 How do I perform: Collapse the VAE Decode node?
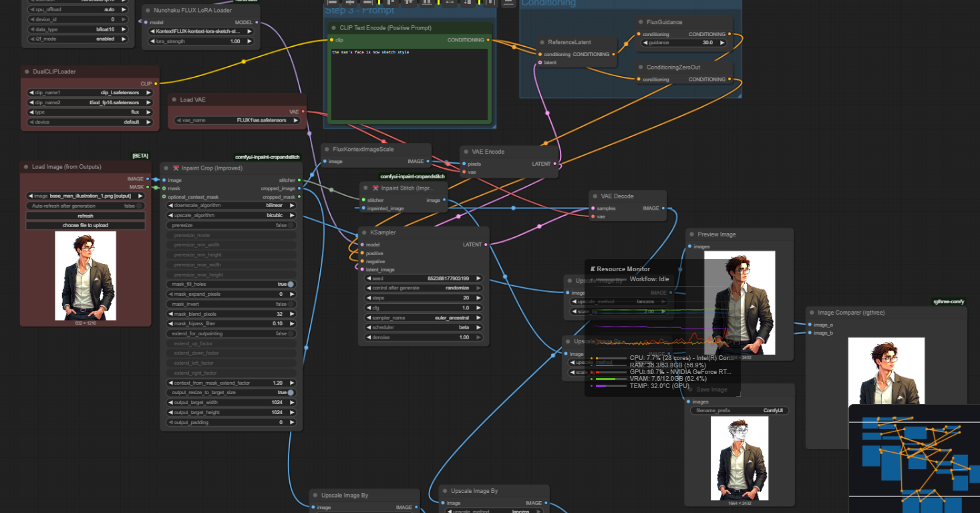(x=595, y=196)
